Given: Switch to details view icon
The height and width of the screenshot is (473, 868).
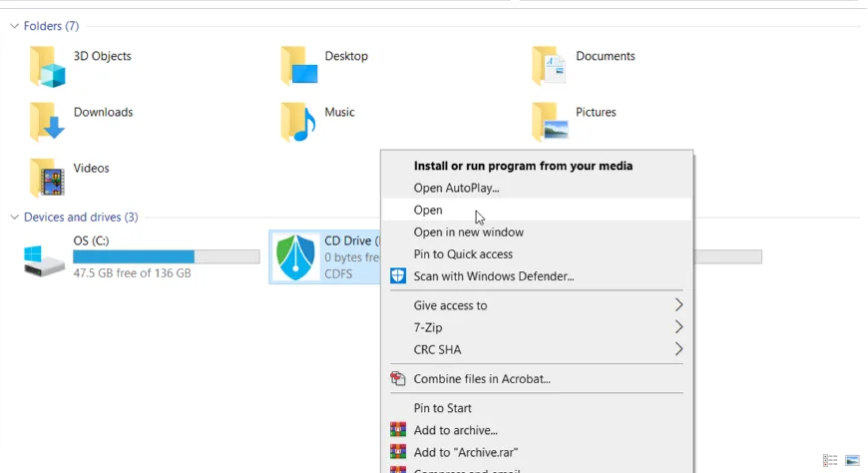Looking at the screenshot, I should pos(830,460).
